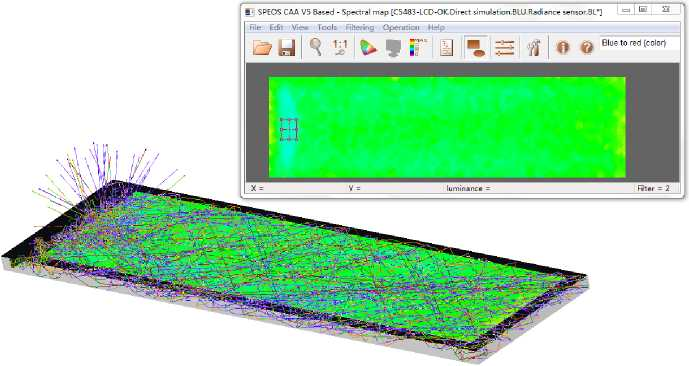The height and width of the screenshot is (366, 689).
Task: Click the gray monitor display icon
Action: coord(393,47)
